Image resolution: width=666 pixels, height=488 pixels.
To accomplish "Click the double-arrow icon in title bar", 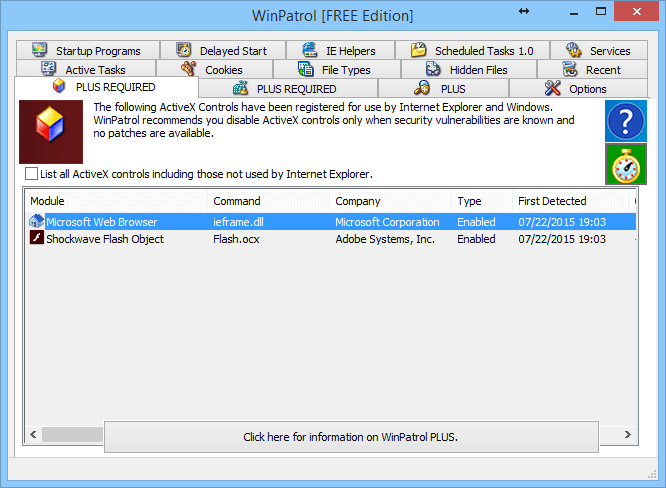I will [x=524, y=11].
